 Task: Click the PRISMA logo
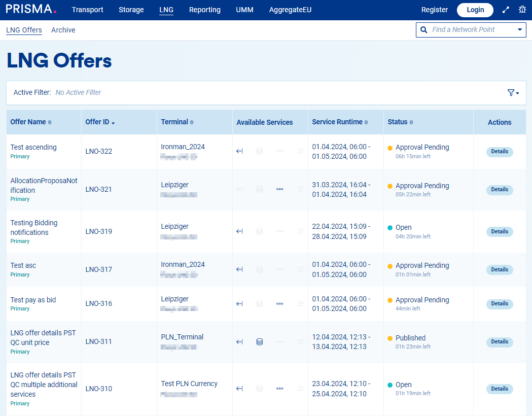pyautogui.click(x=31, y=9)
